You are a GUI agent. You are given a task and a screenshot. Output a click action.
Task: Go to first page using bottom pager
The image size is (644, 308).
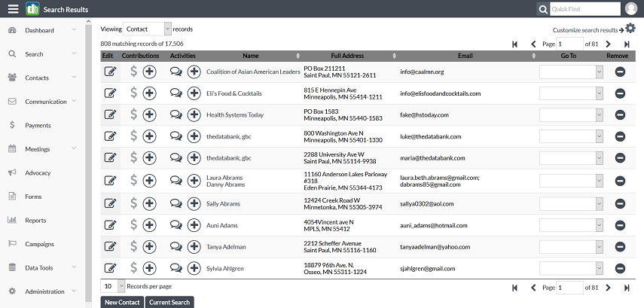pyautogui.click(x=514, y=288)
